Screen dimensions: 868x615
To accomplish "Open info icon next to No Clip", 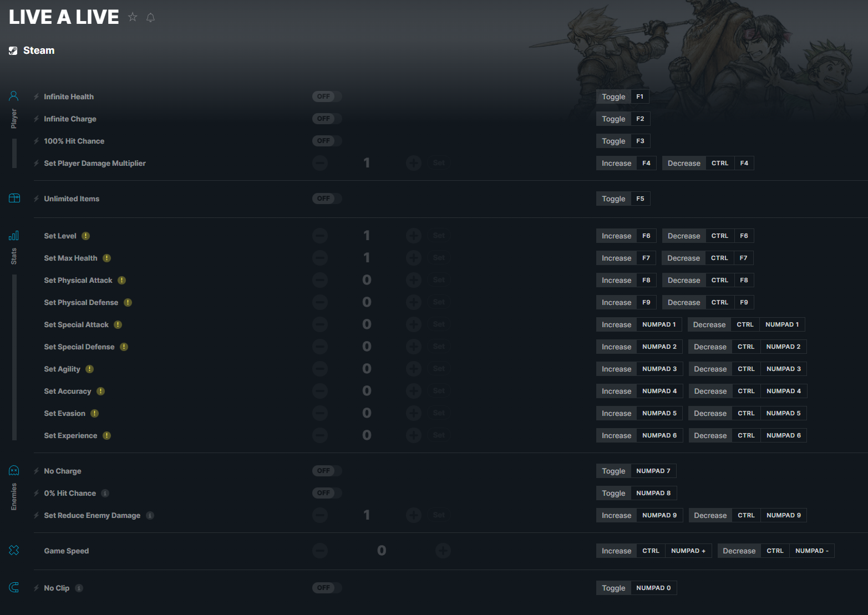I will (x=79, y=588).
